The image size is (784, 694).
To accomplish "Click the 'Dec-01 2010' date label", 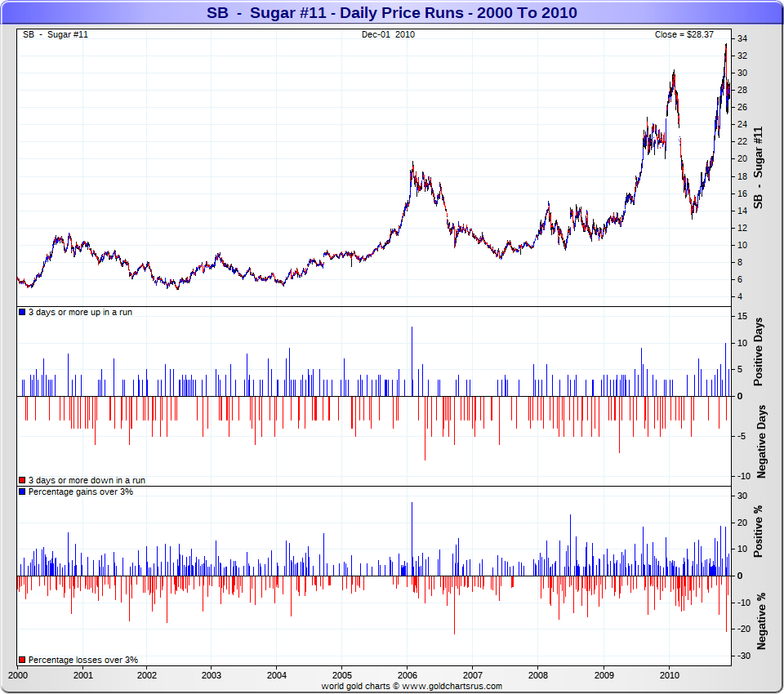I will coord(389,34).
